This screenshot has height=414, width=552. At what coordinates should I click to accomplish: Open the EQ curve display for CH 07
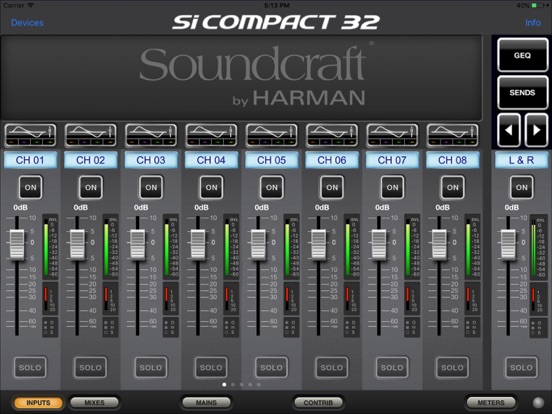point(392,135)
